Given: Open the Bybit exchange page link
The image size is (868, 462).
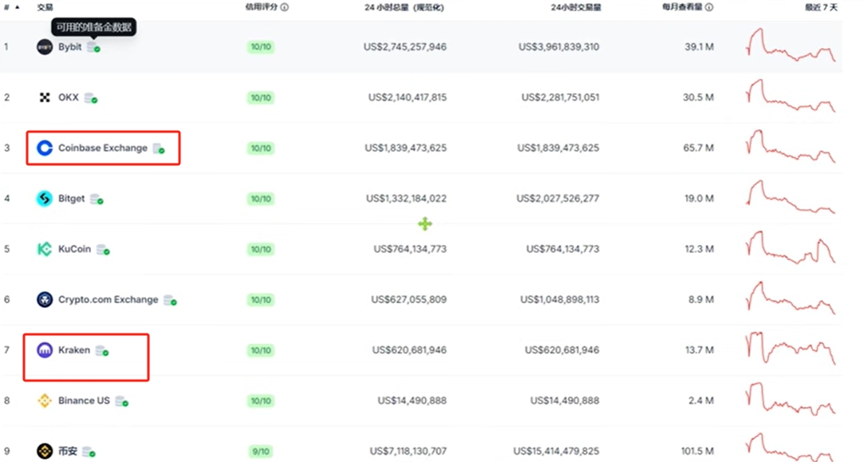Looking at the screenshot, I should [x=69, y=47].
